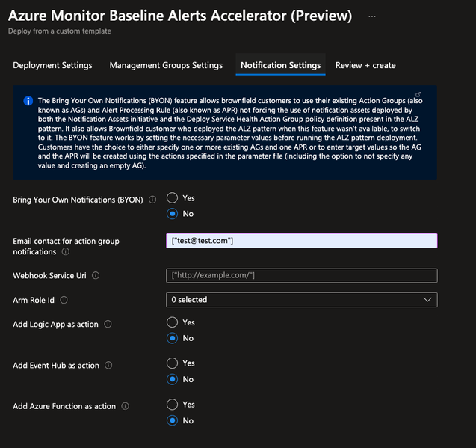Image resolution: width=476 pixels, height=448 pixels.
Task: Select Yes for Add Azure Function as action
Action: [x=172, y=405]
